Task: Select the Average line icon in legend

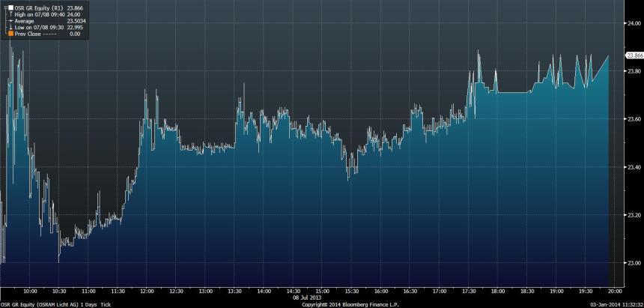Action: click(9, 20)
